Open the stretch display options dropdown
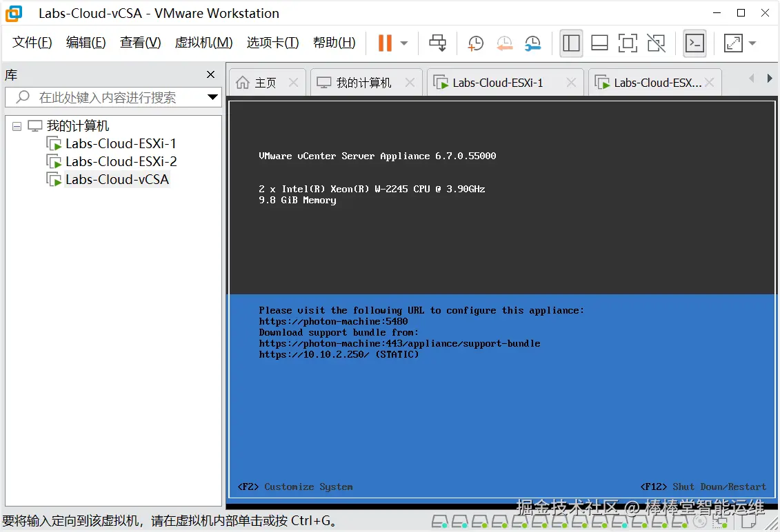The width and height of the screenshot is (780, 532). (x=752, y=43)
